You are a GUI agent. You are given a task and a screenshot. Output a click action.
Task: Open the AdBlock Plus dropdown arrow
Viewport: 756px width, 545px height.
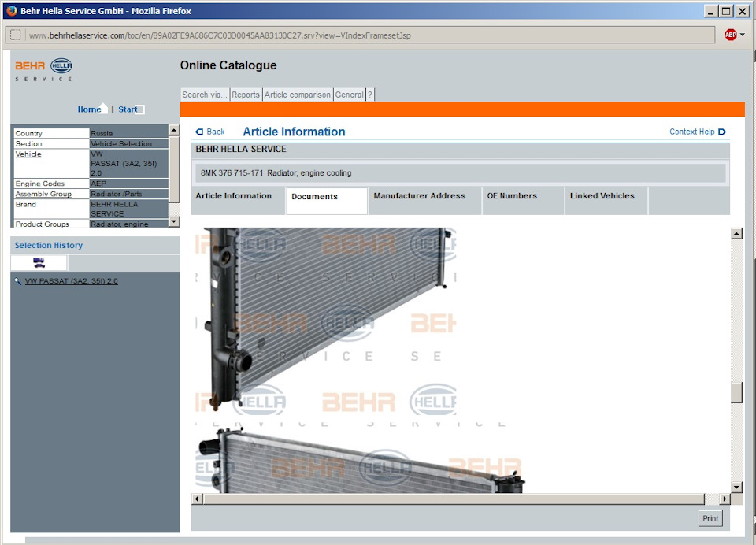click(742, 35)
